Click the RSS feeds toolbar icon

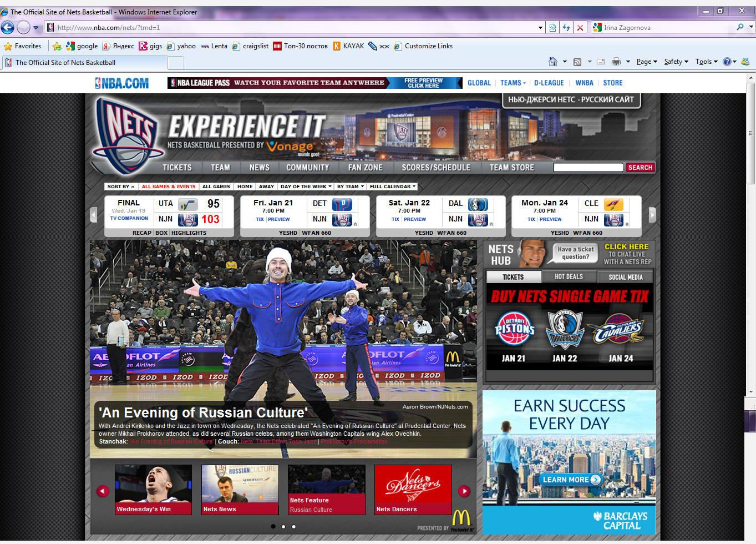tap(577, 62)
